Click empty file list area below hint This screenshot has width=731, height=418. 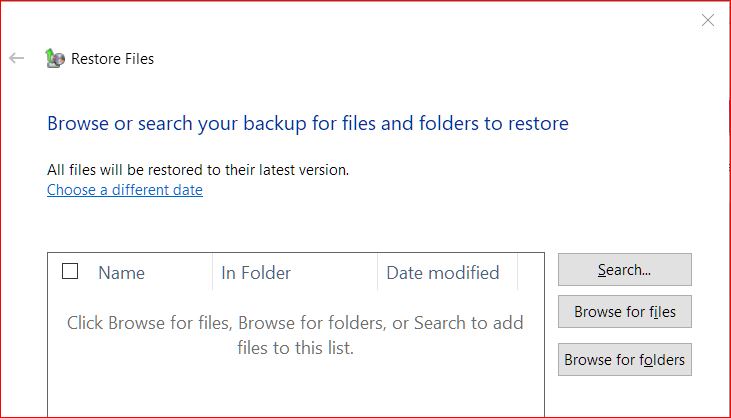[295, 389]
